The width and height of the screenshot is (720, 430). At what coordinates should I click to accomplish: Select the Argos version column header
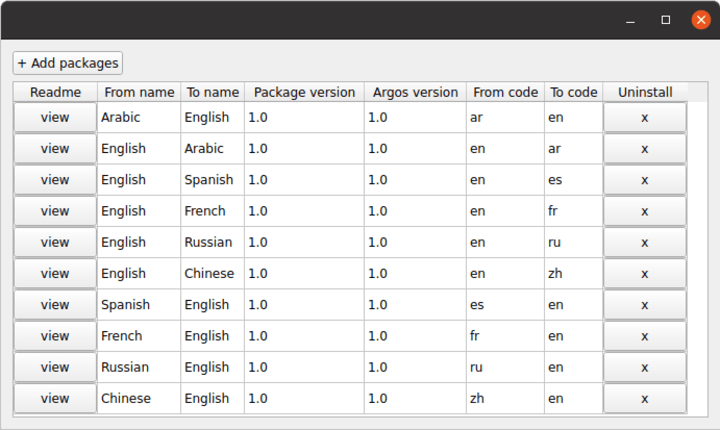tap(415, 92)
